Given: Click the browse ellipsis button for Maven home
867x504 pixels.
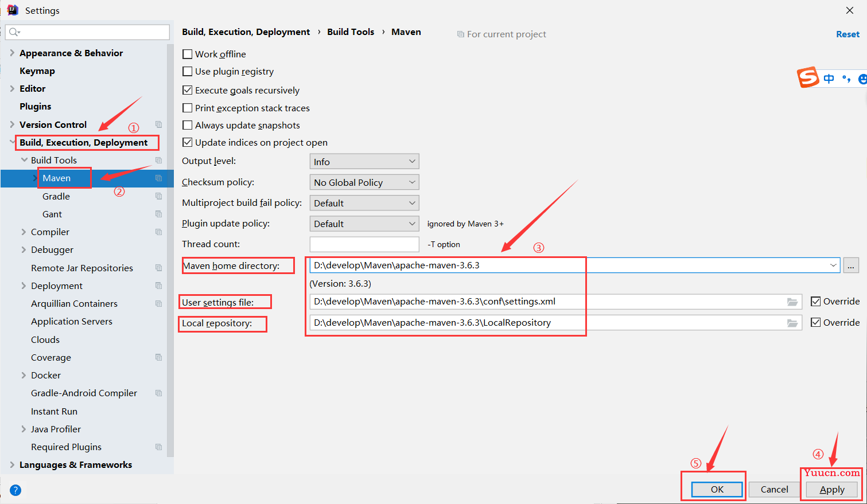Looking at the screenshot, I should click(x=851, y=265).
